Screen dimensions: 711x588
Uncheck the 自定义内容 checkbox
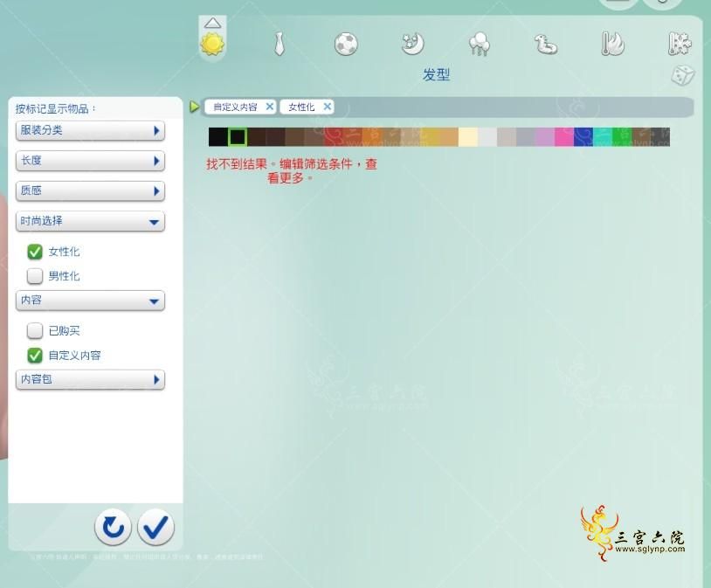click(x=35, y=356)
